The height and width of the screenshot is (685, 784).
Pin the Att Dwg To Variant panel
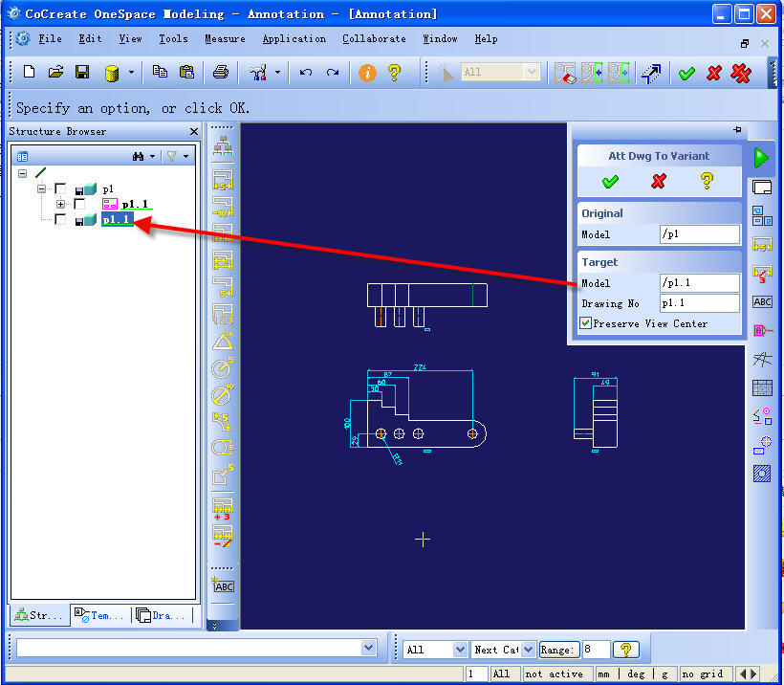click(x=737, y=130)
